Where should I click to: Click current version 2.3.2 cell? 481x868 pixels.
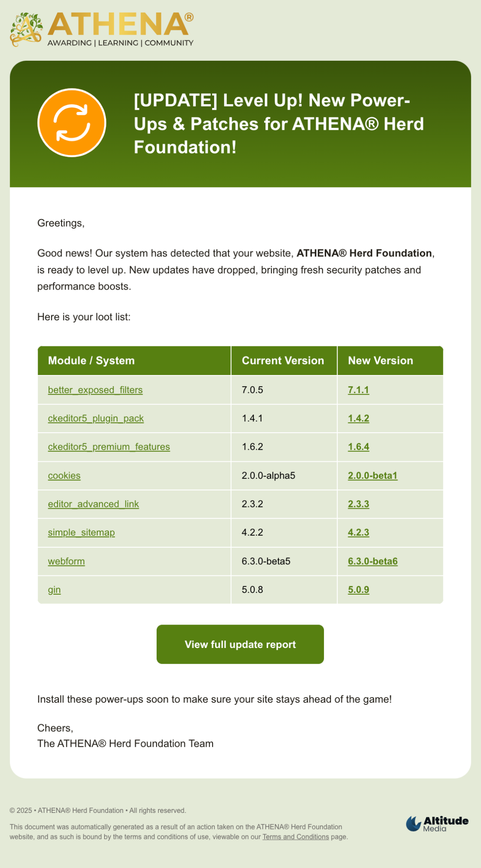click(x=284, y=504)
